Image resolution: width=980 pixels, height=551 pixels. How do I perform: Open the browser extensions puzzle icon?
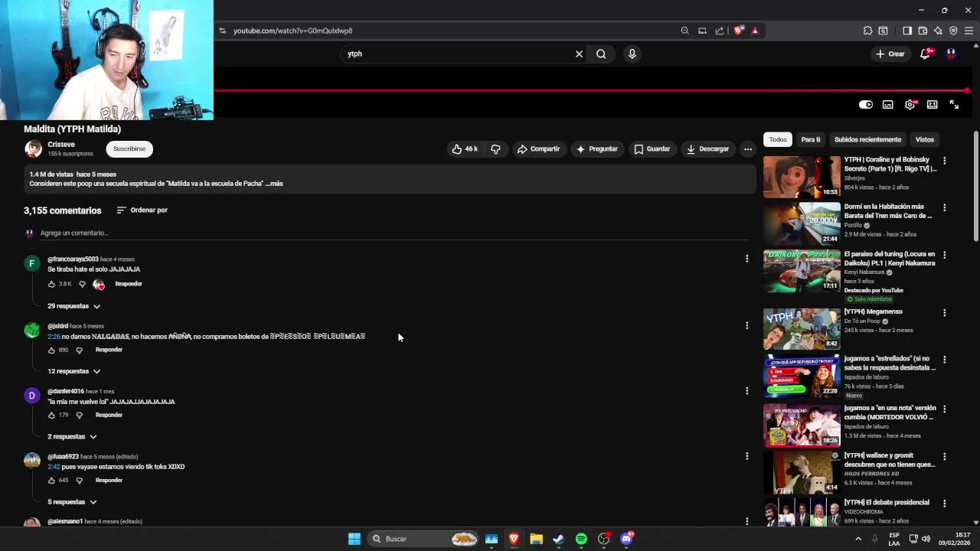(x=867, y=31)
